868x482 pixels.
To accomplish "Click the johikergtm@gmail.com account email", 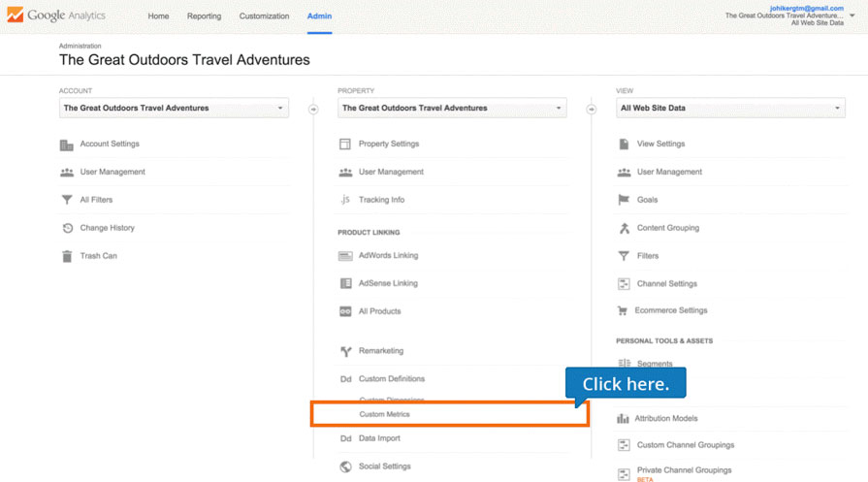I will [807, 9].
